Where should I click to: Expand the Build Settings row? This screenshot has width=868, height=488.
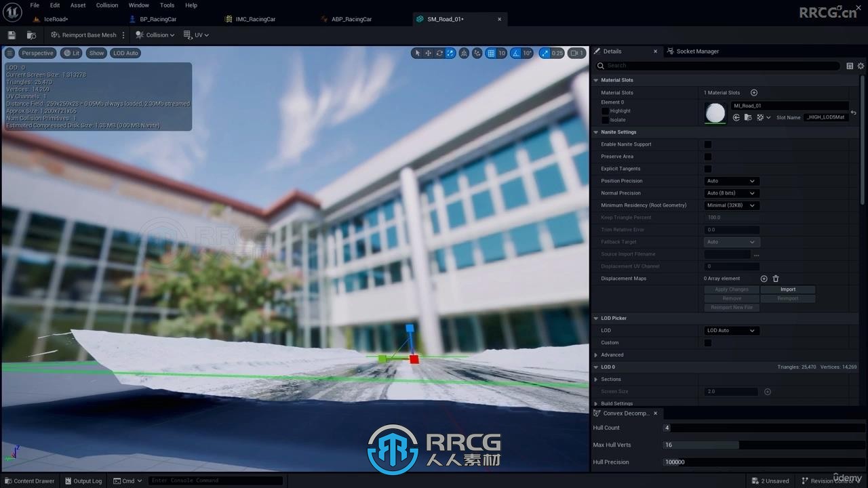coord(596,404)
